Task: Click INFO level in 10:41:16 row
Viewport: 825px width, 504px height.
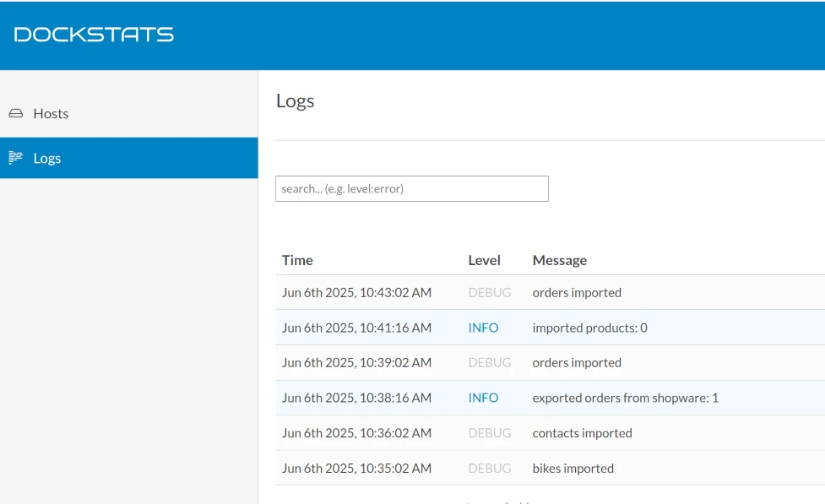Action: pyautogui.click(x=483, y=328)
